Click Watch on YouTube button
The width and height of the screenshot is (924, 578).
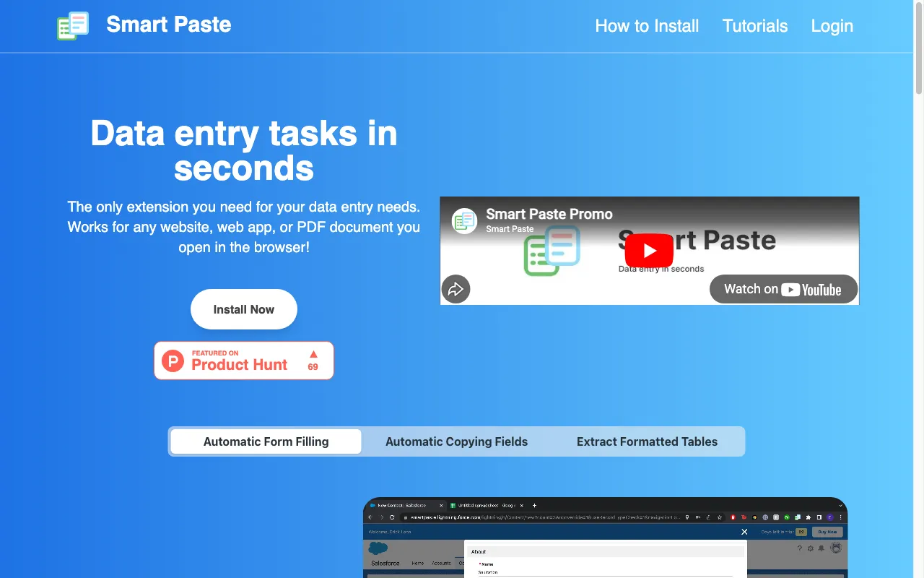coord(784,289)
